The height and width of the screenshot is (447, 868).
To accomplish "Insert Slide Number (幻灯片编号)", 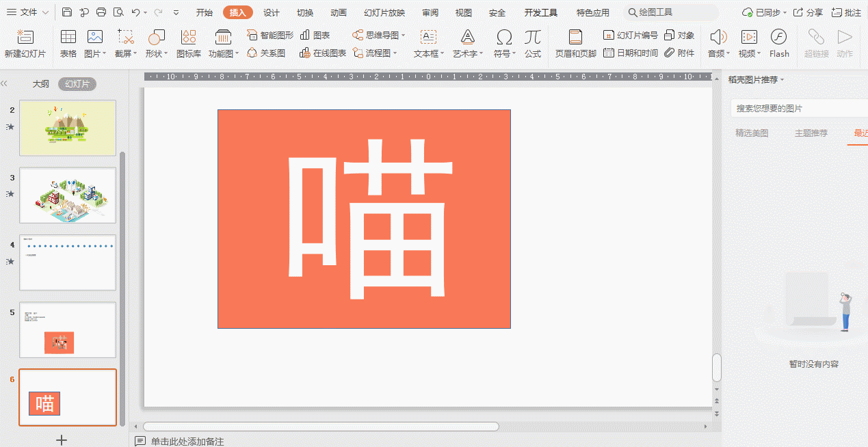I will click(x=631, y=35).
